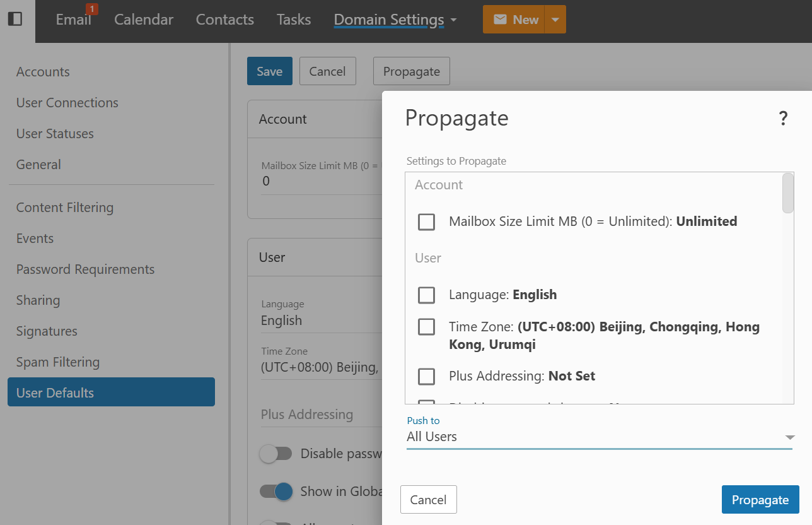Go to Contacts section

pos(225,20)
